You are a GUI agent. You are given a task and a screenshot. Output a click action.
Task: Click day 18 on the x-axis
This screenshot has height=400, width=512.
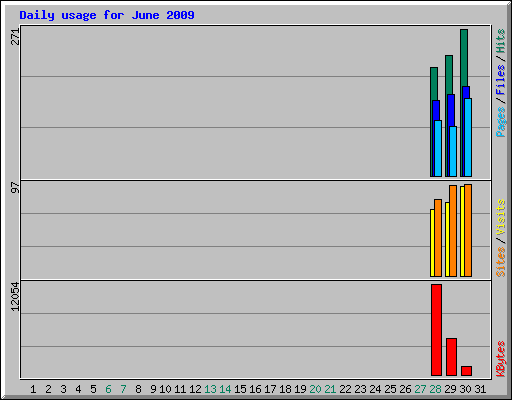[x=285, y=389]
